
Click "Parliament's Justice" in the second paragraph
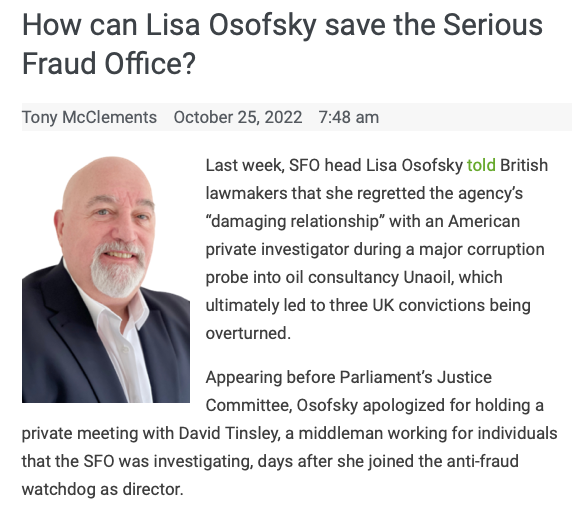point(416,377)
